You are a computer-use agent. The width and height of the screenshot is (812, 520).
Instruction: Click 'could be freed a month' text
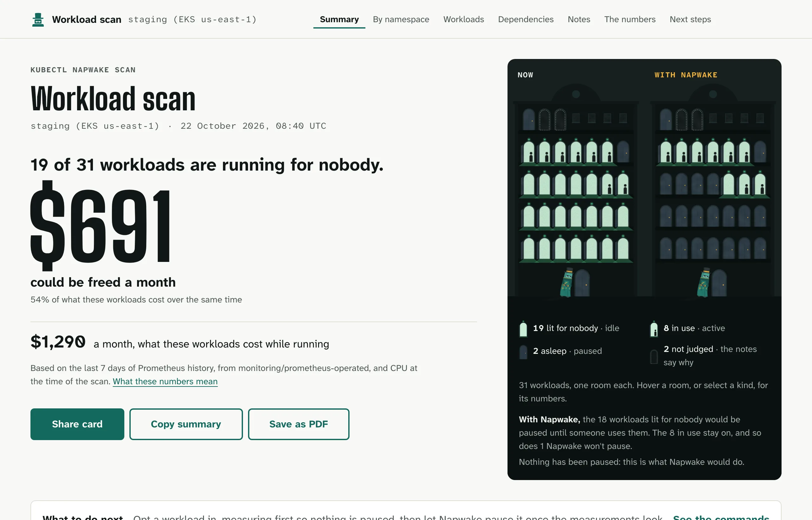click(103, 282)
